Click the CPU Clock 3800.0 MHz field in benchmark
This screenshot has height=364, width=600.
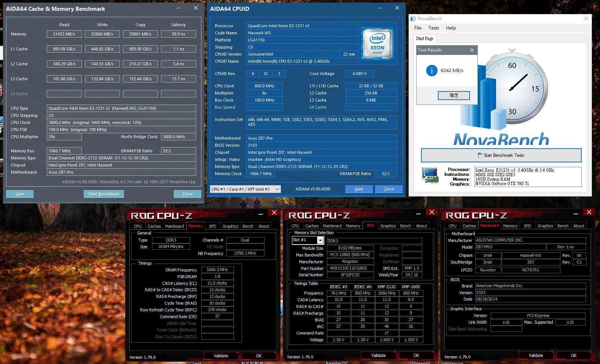121,122
